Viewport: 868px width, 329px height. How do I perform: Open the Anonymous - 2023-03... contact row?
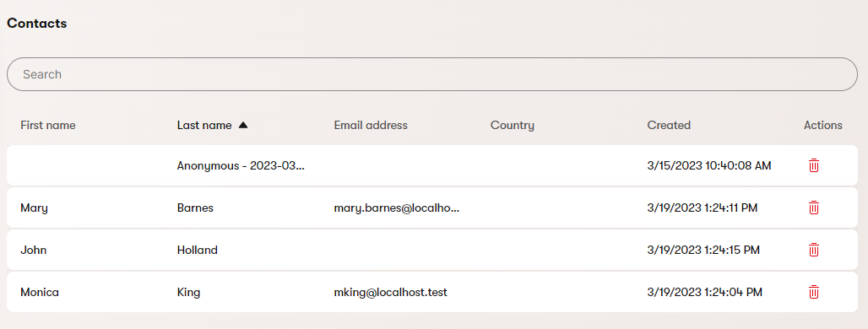[x=431, y=165]
